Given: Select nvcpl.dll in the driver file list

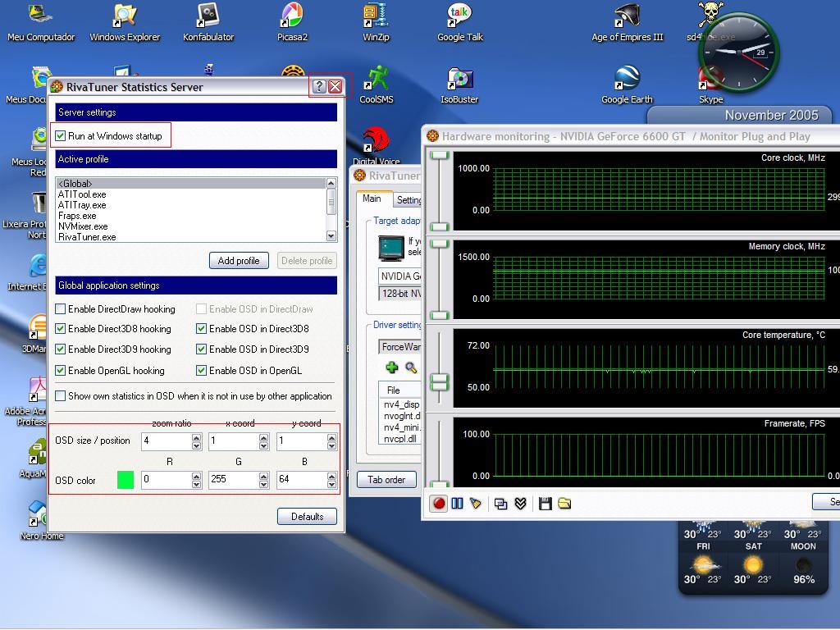Looking at the screenshot, I should [x=400, y=439].
